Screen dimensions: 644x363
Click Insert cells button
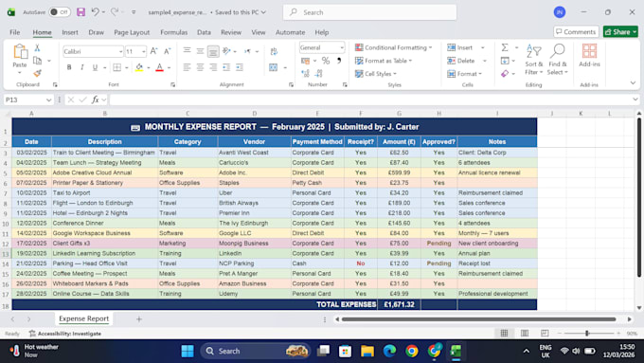[460, 47]
